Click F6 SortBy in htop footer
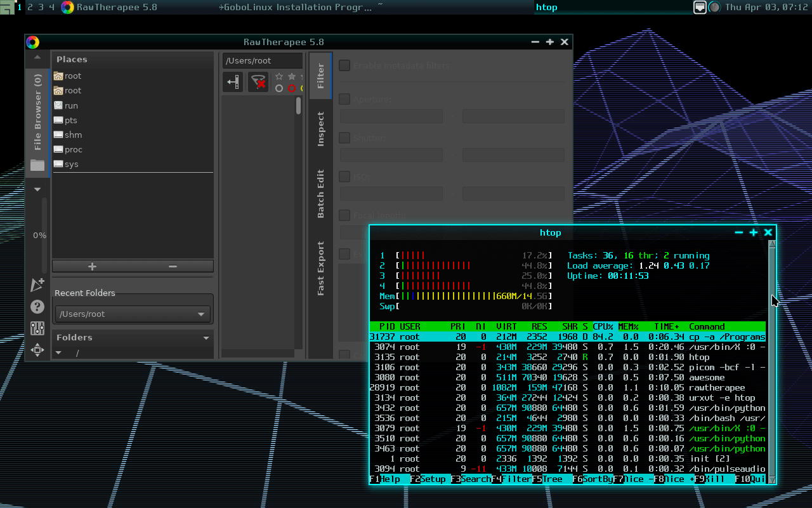 (593, 479)
